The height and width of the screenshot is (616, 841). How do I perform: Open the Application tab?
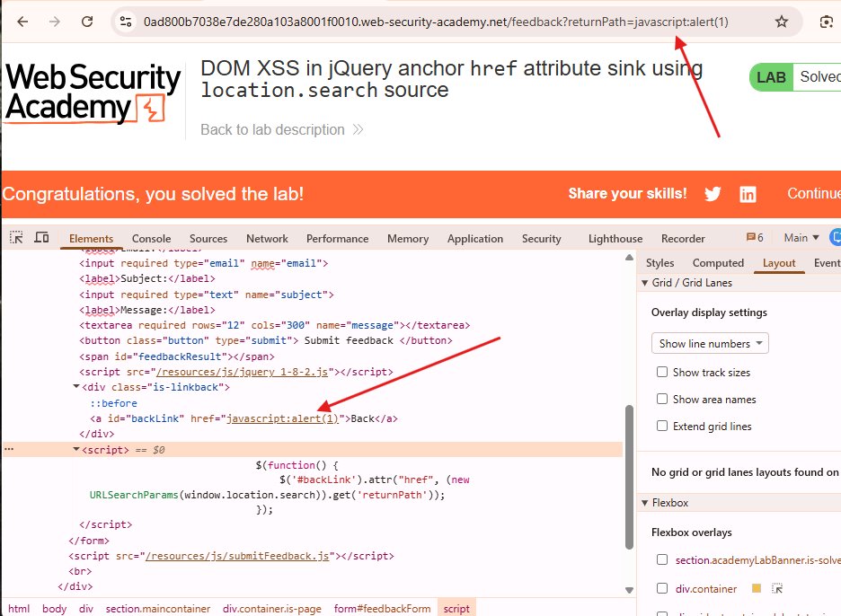click(475, 239)
